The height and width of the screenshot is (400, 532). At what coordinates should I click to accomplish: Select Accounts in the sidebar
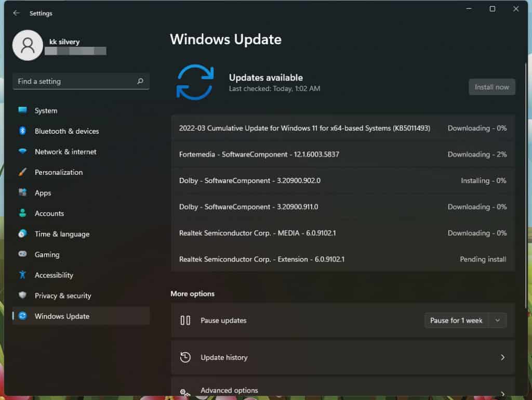[x=81, y=213]
